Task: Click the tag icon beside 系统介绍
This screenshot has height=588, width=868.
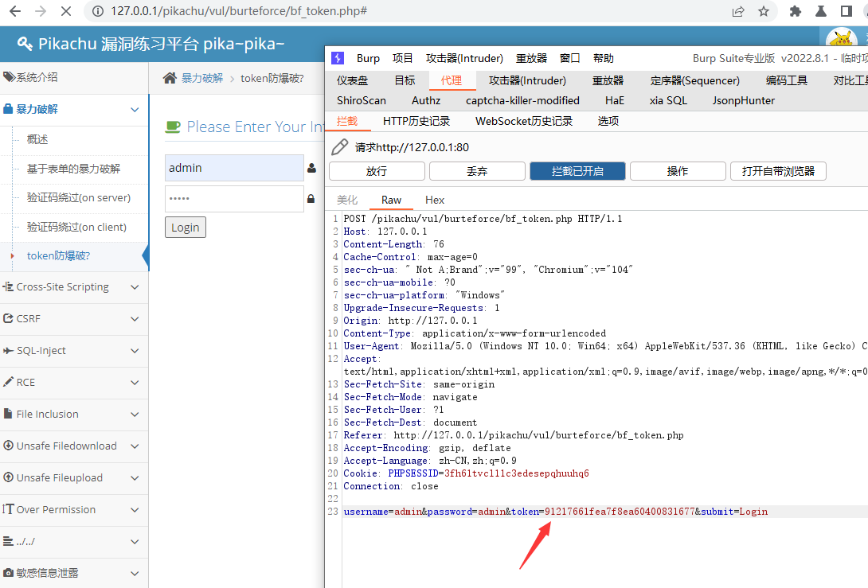Action: pos(8,77)
